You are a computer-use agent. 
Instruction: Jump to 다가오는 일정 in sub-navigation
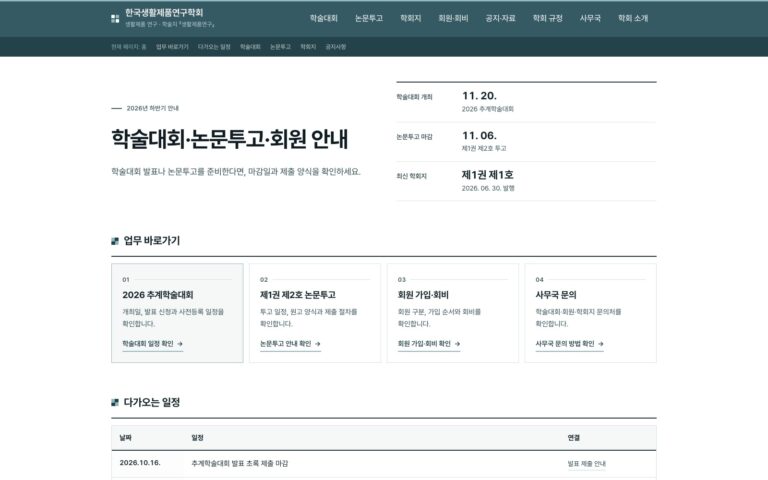(x=214, y=47)
